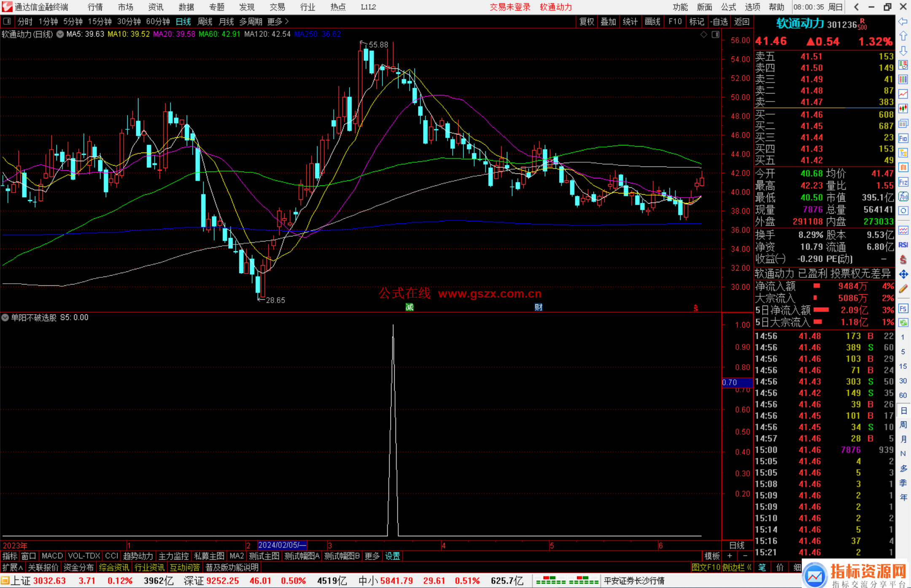Select the pencil drawing tool icon
Image resolution: width=911 pixels, height=588 pixels.
point(903,289)
